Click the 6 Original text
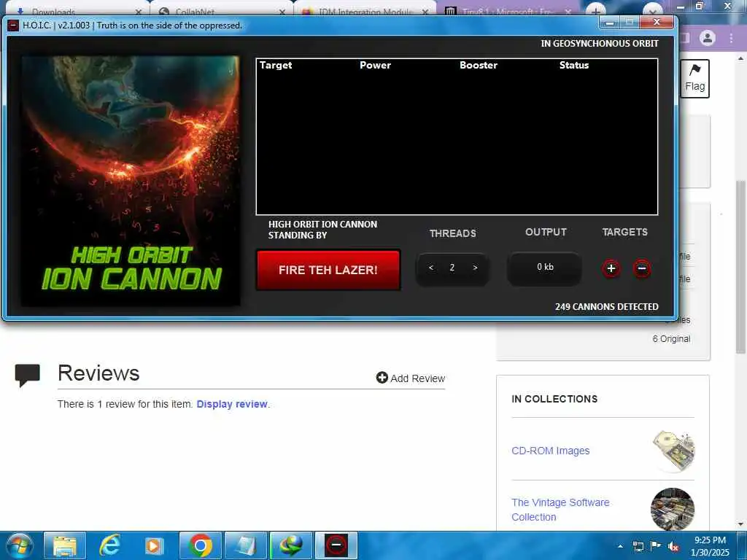 point(671,338)
